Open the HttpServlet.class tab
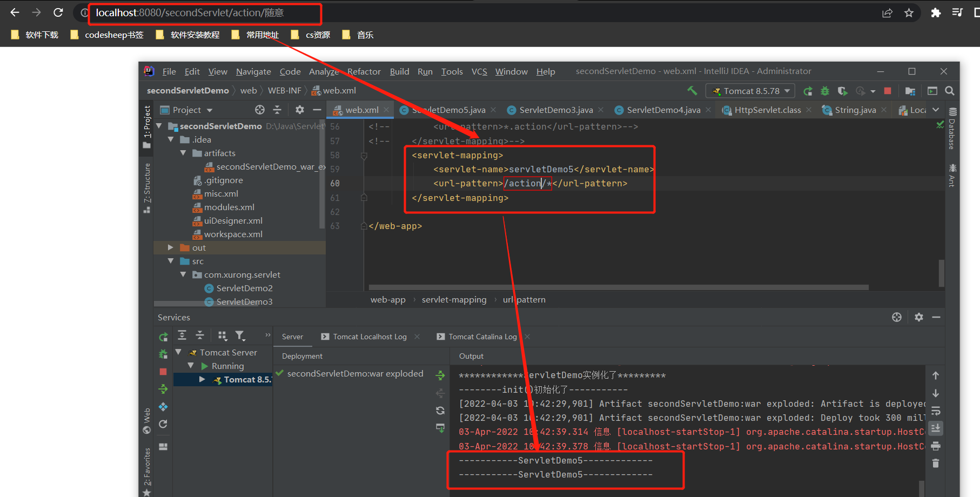The height and width of the screenshot is (497, 980). pyautogui.click(x=767, y=110)
